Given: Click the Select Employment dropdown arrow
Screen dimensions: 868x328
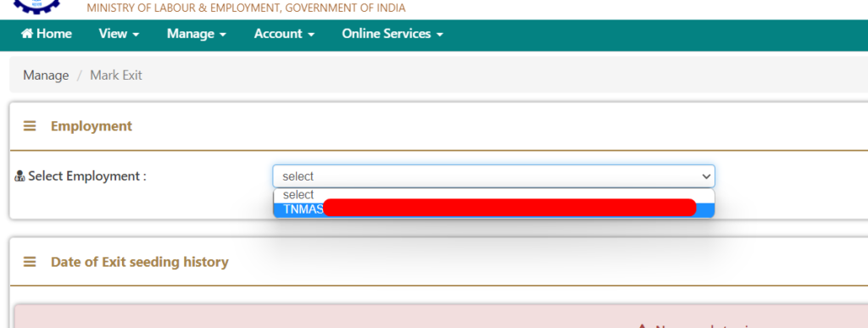Looking at the screenshot, I should [x=706, y=176].
